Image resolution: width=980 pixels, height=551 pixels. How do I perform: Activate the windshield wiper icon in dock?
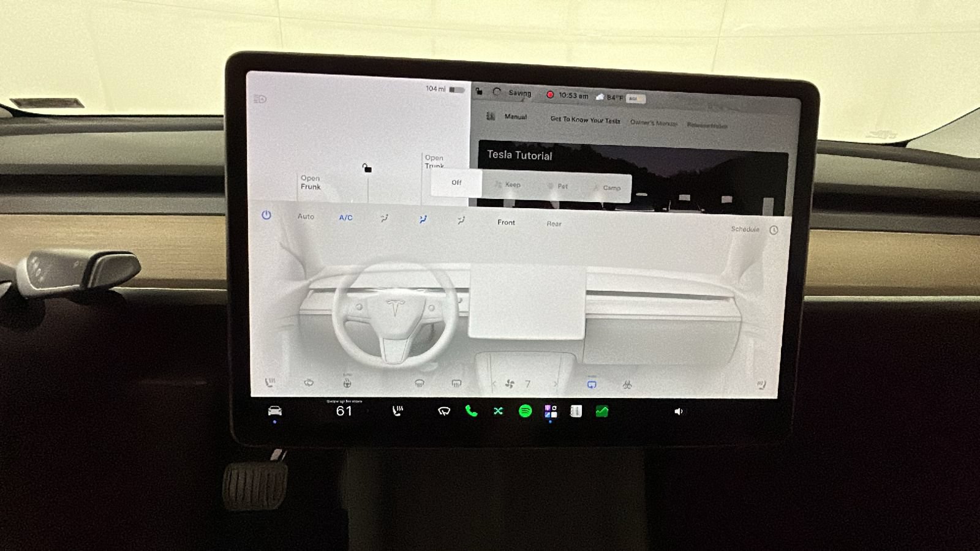pos(444,411)
